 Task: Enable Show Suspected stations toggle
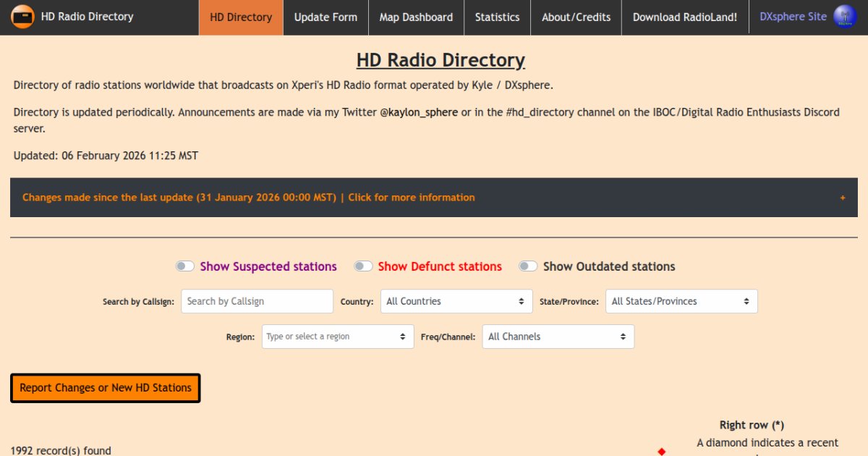click(185, 266)
